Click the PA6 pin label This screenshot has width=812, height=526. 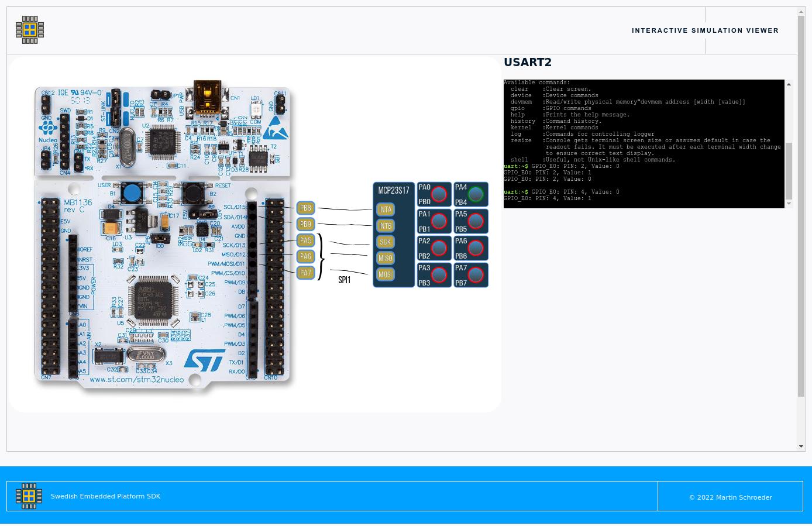(x=305, y=256)
